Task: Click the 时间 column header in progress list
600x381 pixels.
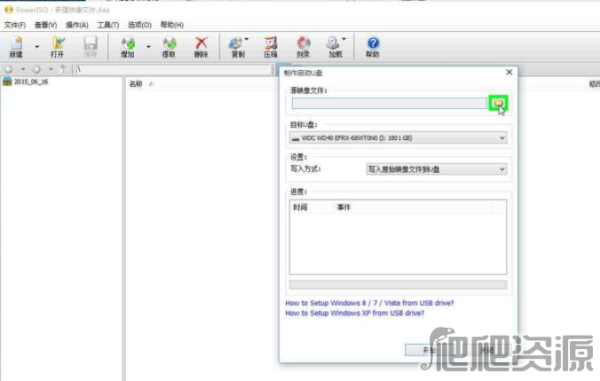Action: (x=300, y=207)
